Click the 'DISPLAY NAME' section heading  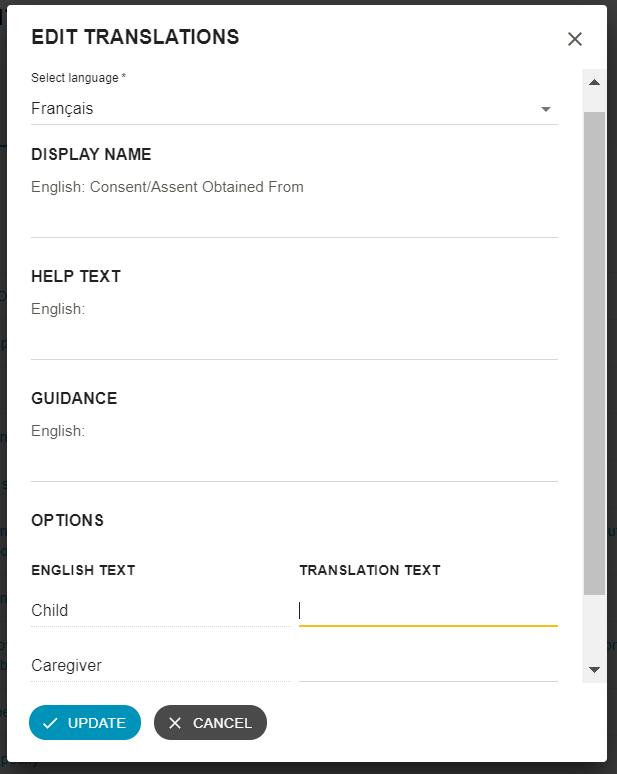click(91, 154)
